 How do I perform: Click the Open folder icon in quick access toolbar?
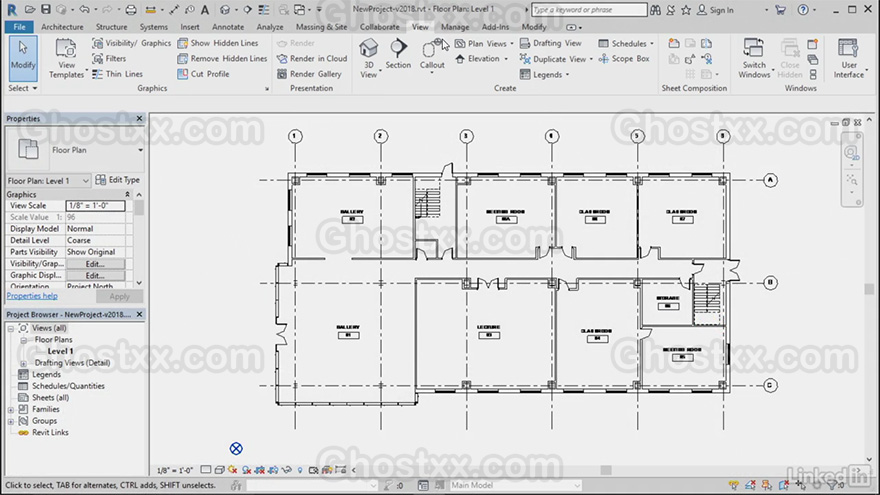pos(30,10)
